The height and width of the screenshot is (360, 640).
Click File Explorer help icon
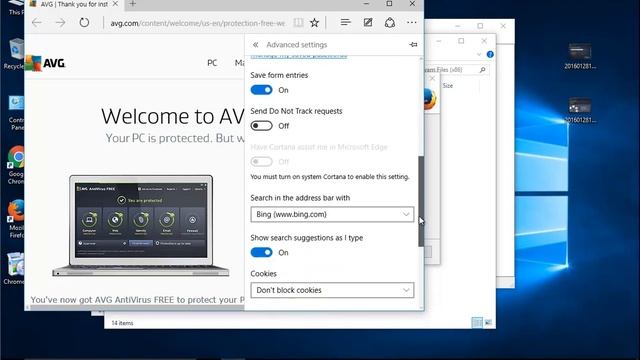point(490,54)
